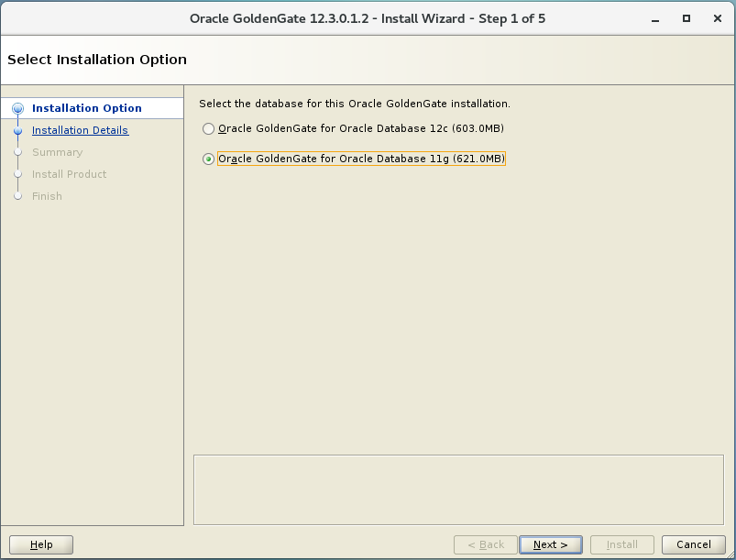This screenshot has width=736, height=560.
Task: Click the Summary step label in sidebar
Action: [x=57, y=152]
